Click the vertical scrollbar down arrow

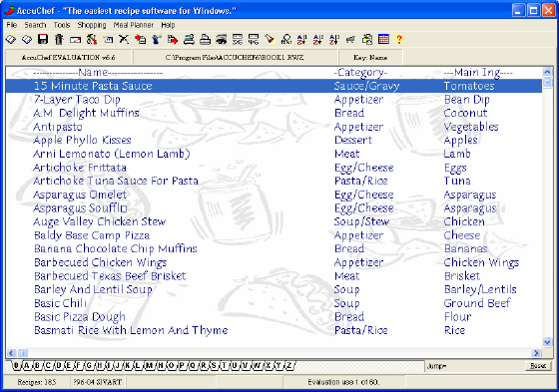[x=547, y=342]
